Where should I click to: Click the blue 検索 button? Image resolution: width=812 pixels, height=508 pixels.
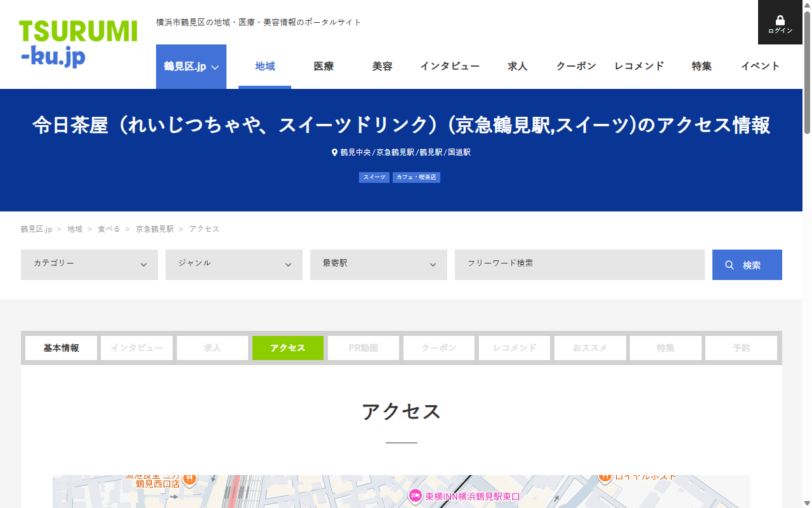click(x=747, y=265)
